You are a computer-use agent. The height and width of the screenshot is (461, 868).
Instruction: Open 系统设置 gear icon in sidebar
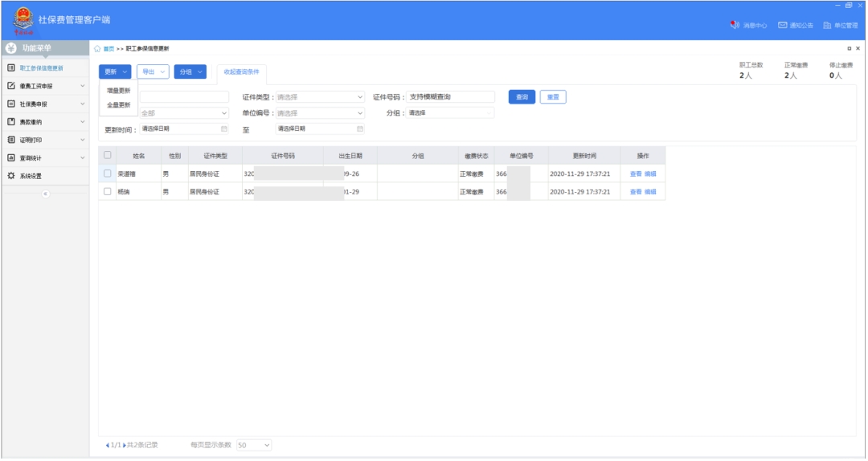[x=11, y=176]
